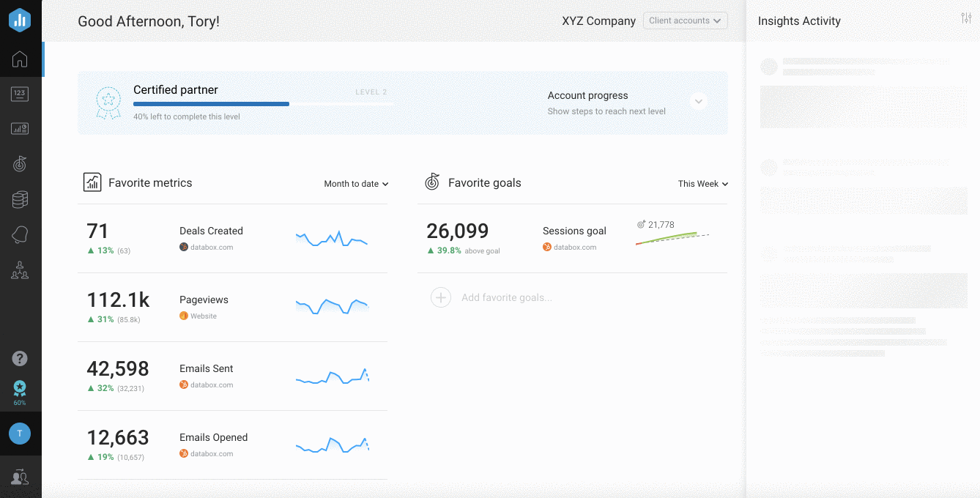Click the Help question mark icon
The width and height of the screenshot is (980, 498).
(20, 358)
